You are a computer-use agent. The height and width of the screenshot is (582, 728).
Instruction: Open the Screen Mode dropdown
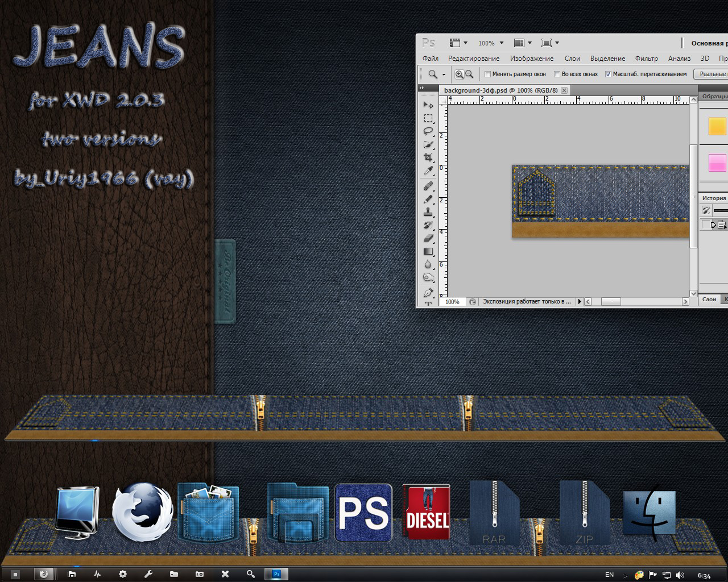(x=550, y=43)
